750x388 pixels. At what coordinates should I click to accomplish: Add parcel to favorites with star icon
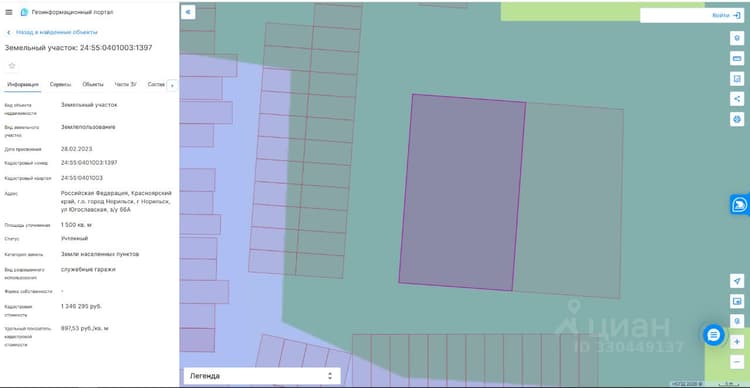pyautogui.click(x=12, y=66)
